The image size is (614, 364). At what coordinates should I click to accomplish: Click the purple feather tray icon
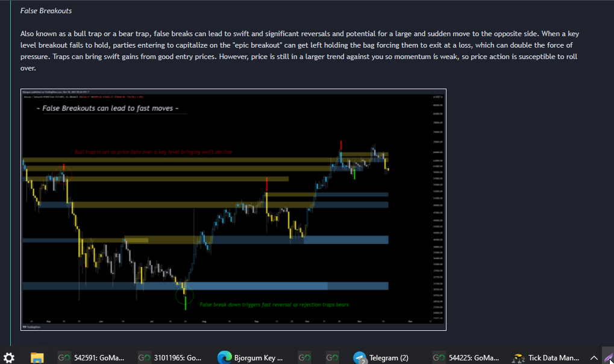tap(609, 357)
